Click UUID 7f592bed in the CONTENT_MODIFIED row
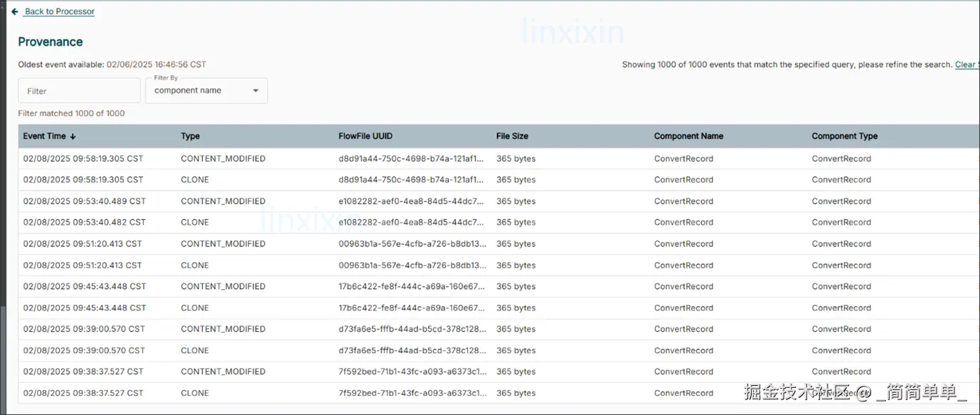The width and height of the screenshot is (980, 415). (x=412, y=372)
